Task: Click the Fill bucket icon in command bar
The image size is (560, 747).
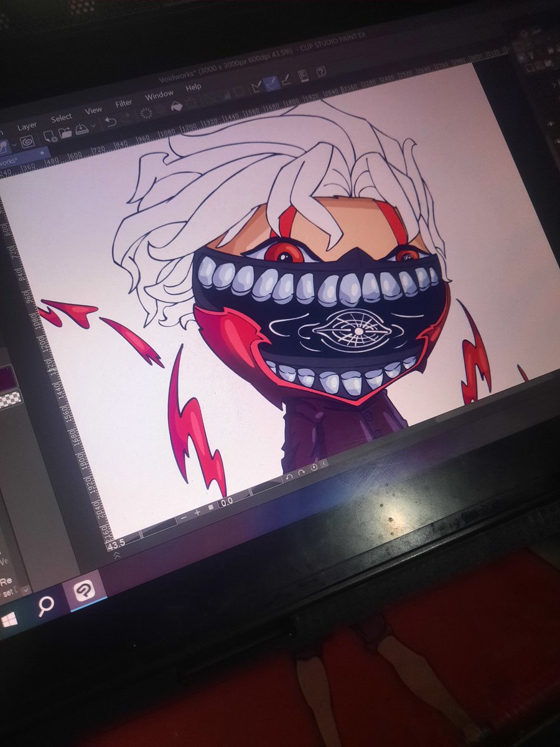Action: tap(176, 106)
